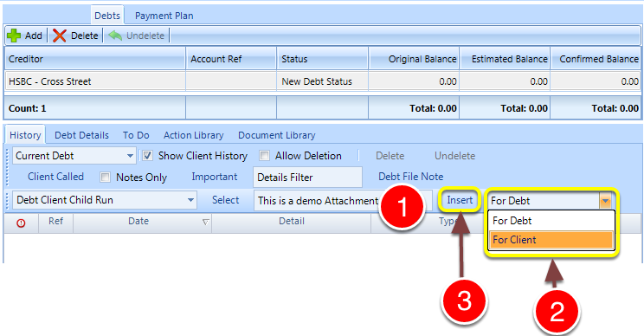644x336 pixels.
Task: Sort by Estimated Balance column header
Action: 505,59
